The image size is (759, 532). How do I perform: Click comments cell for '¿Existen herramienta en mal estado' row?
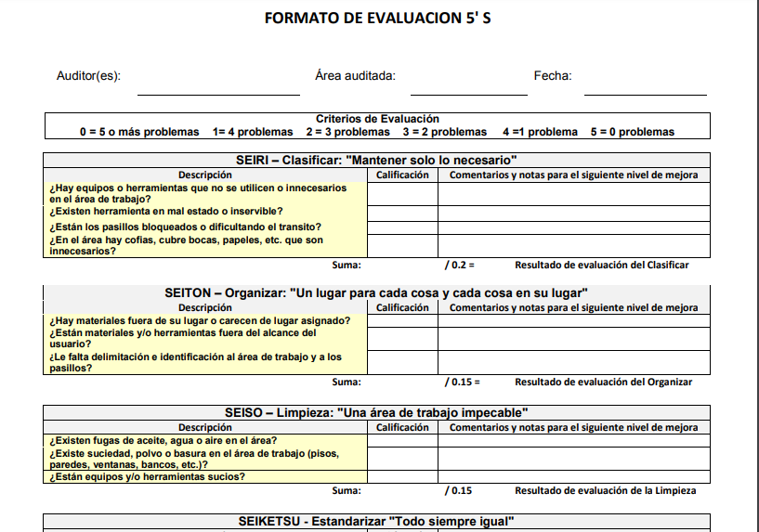point(574,214)
